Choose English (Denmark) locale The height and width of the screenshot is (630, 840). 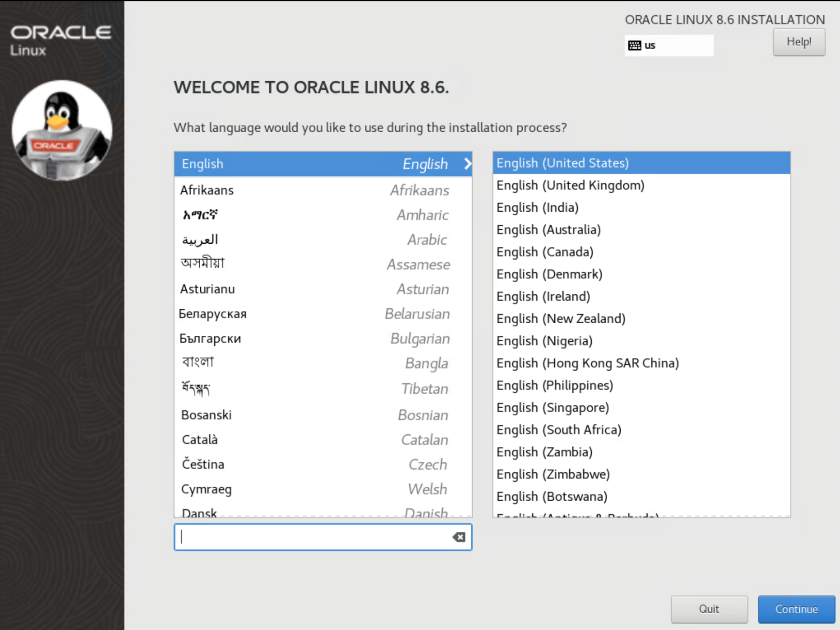(642, 274)
